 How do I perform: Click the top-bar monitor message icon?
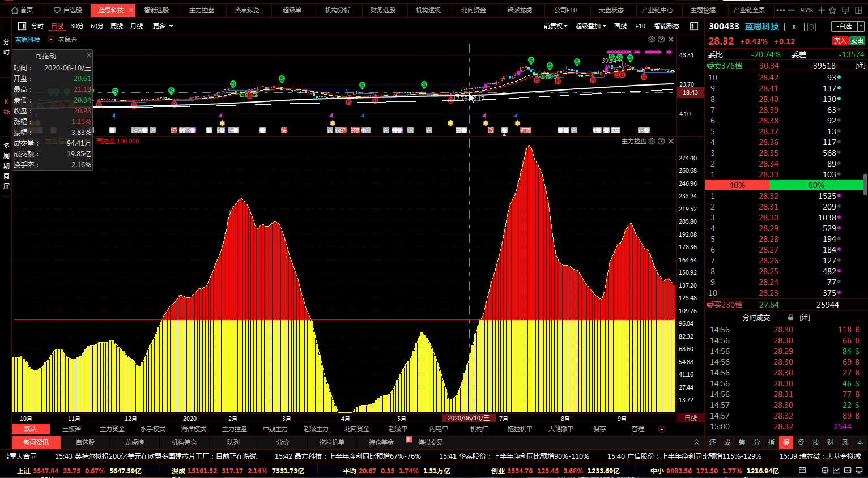(x=845, y=10)
